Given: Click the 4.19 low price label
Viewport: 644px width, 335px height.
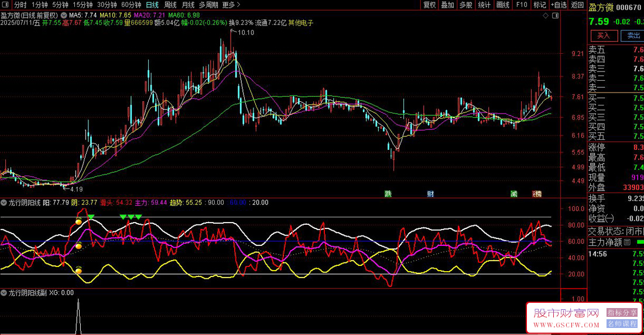Looking at the screenshot, I should pos(76,189).
